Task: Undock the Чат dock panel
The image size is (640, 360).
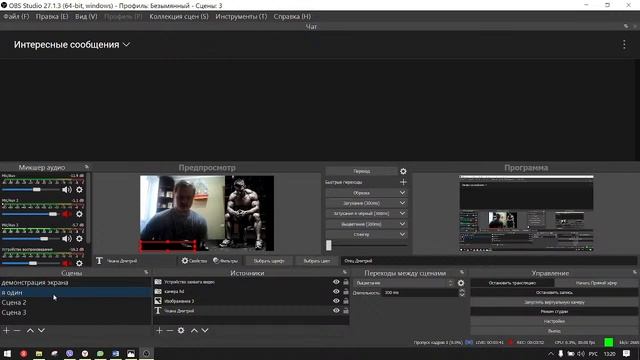Action: (626, 26)
